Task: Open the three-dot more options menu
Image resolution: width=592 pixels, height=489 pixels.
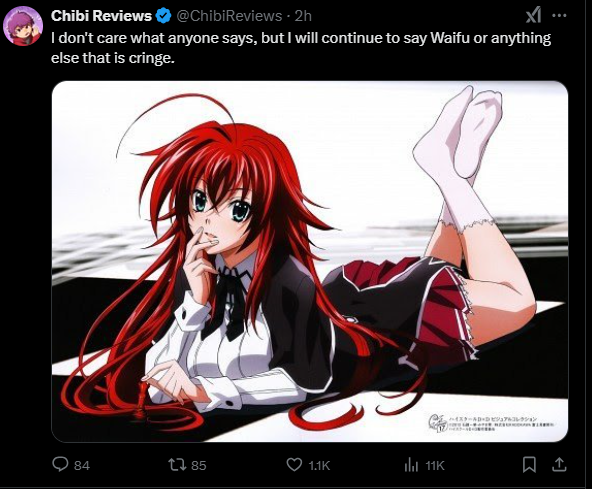Action: (x=559, y=15)
